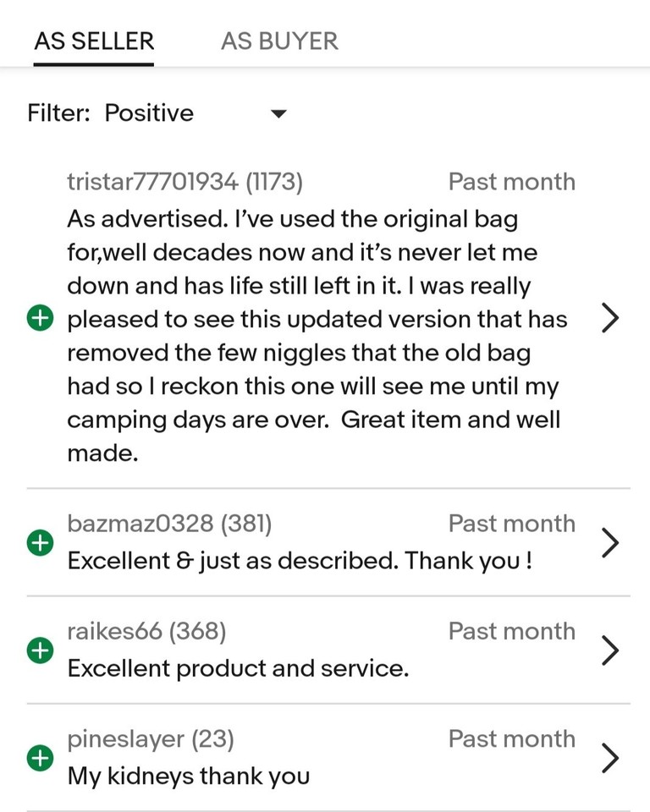The image size is (650, 812).
Task: Expand raikes66's review via the chevron arrow
Action: coord(610,650)
